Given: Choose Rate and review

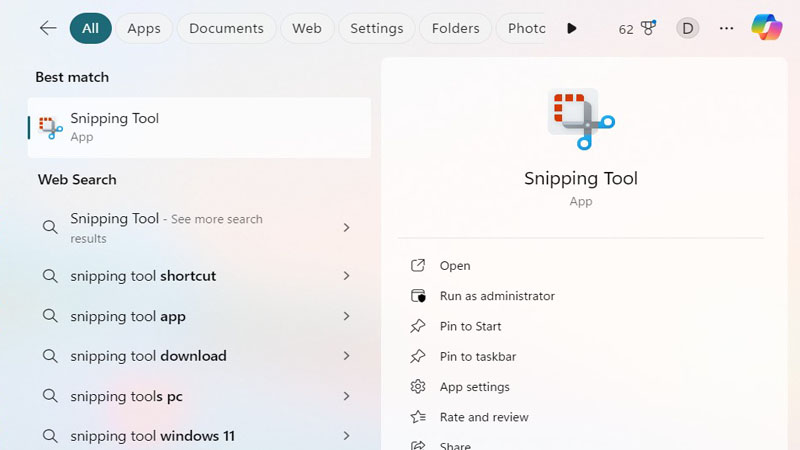Looking at the screenshot, I should 484,417.
